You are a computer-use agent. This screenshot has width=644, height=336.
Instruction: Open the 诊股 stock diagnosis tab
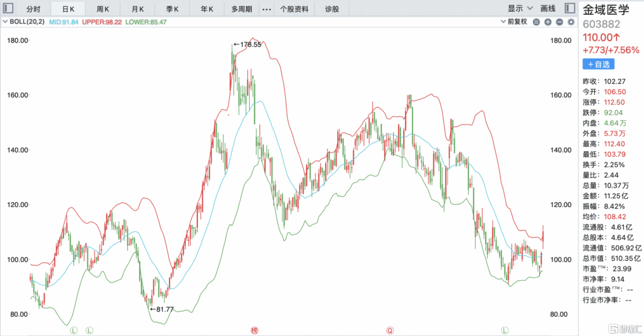[x=332, y=9]
